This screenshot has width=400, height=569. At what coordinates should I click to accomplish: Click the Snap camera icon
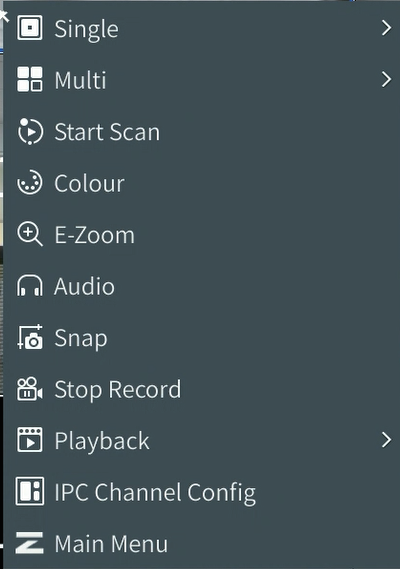(x=30, y=337)
